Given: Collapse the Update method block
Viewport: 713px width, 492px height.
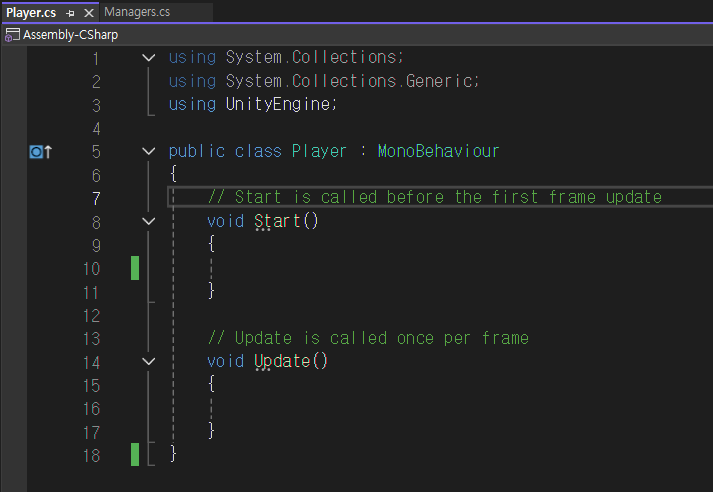Looking at the screenshot, I should pyautogui.click(x=149, y=361).
